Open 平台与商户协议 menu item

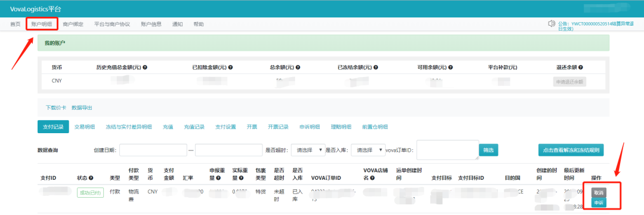click(112, 24)
